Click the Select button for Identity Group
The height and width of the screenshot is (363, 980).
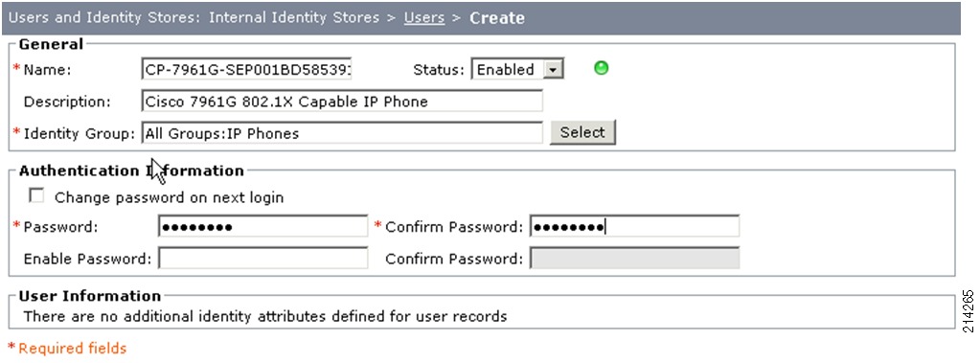(x=582, y=132)
